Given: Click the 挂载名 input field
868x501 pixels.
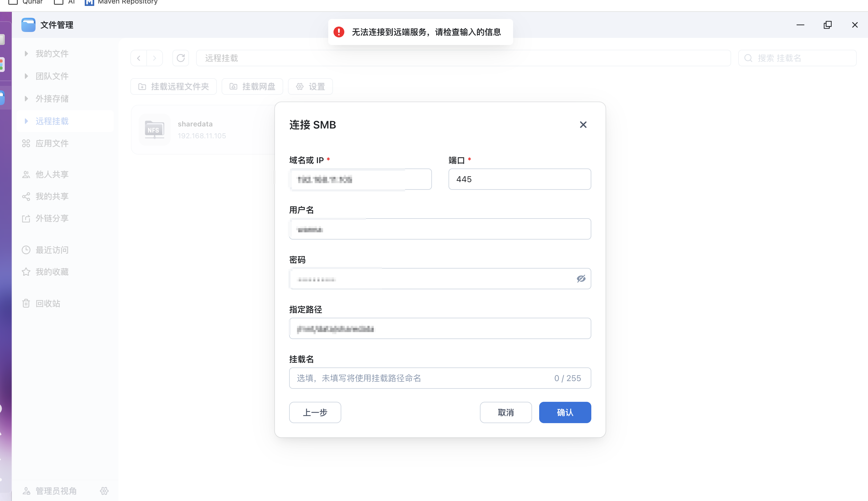Looking at the screenshot, I should (x=420, y=378).
